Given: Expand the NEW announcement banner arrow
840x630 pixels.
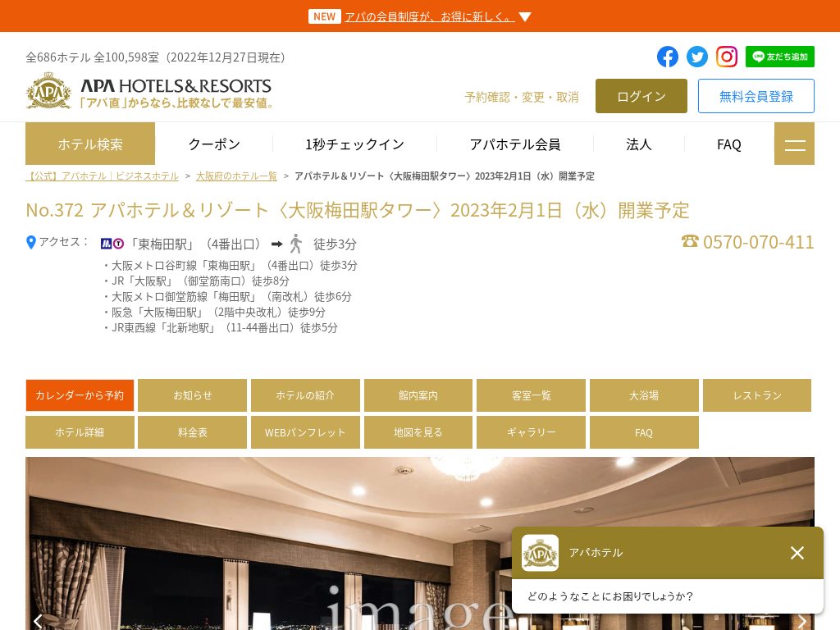Looking at the screenshot, I should (x=526, y=17).
